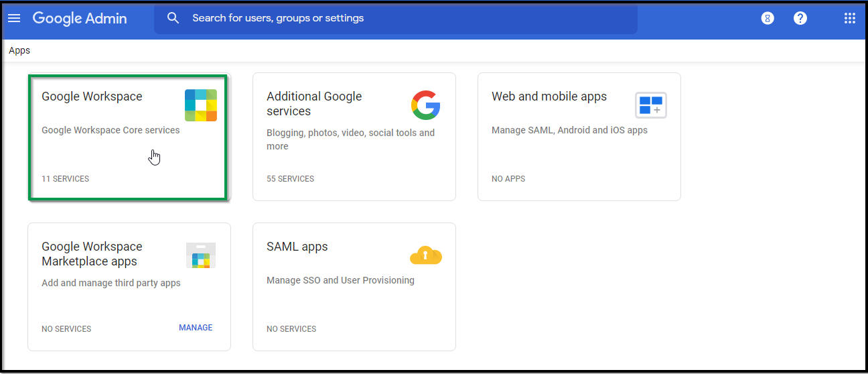Image resolution: width=868 pixels, height=374 pixels.
Task: Open the hourglass tasks icon
Action: pos(768,19)
